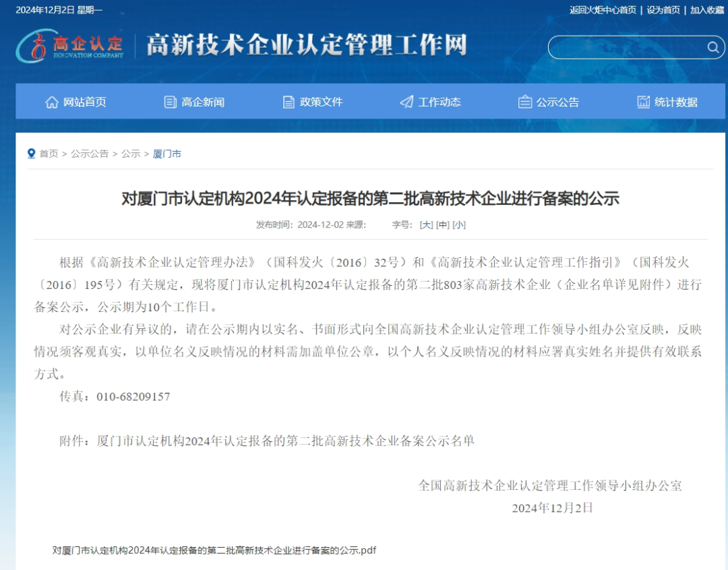The height and width of the screenshot is (570, 728).
Task: Click the closing date 2024年12月2日 under the signature
Action: coord(552,508)
